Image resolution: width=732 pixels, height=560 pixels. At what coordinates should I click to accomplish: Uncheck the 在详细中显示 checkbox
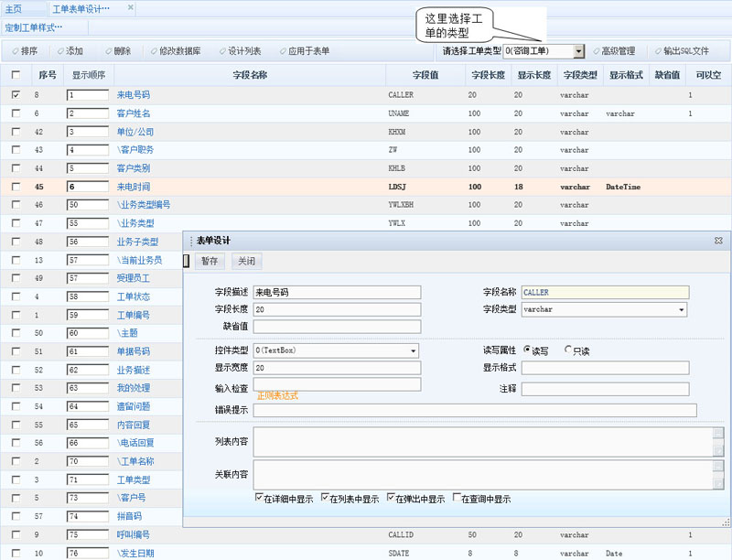[x=259, y=498]
